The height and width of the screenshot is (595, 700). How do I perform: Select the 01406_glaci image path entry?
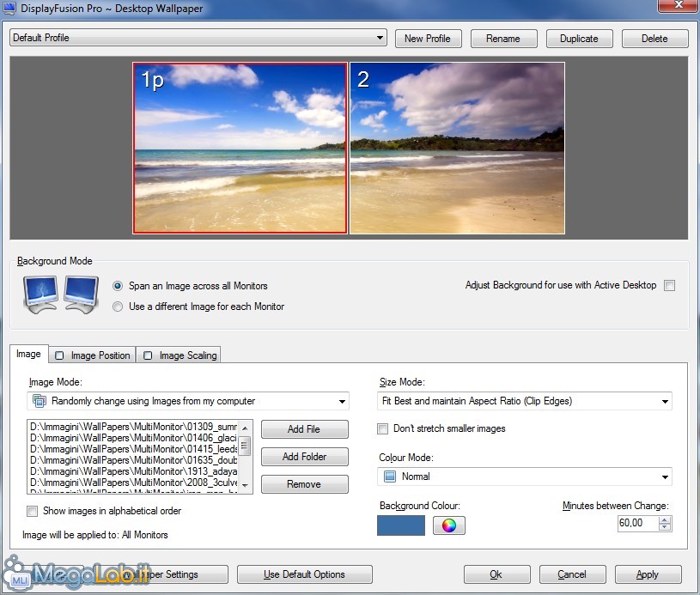[133, 438]
